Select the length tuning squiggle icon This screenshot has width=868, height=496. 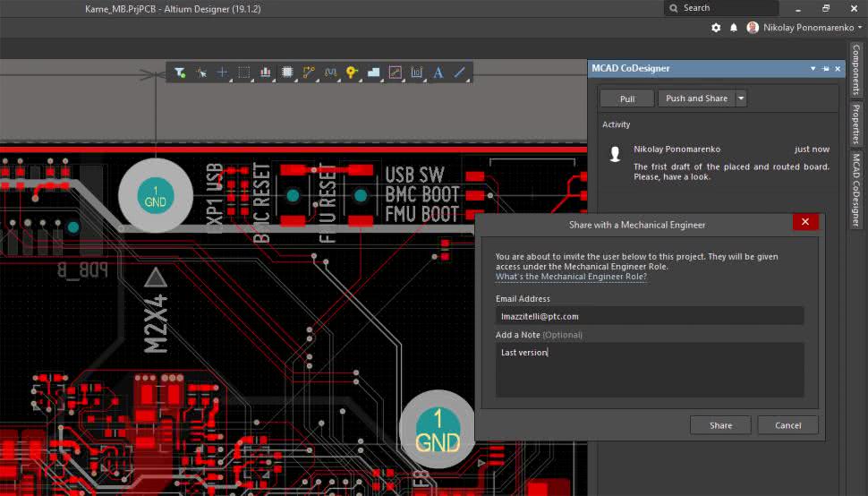tap(330, 73)
